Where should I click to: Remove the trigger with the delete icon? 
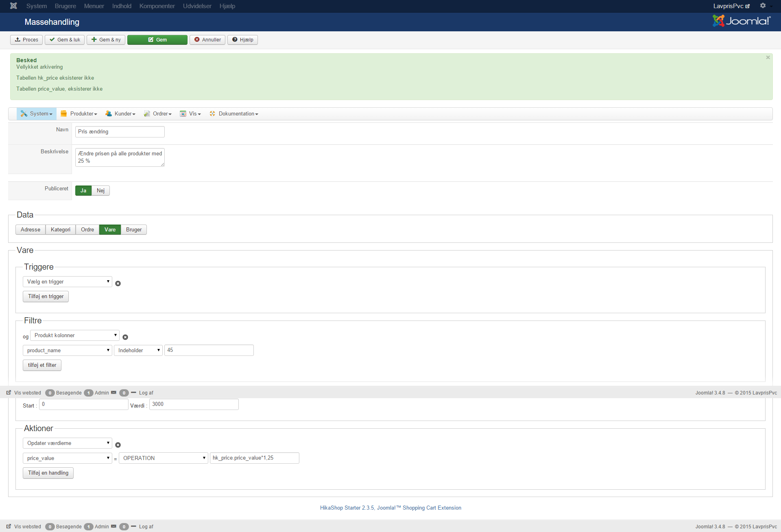(118, 283)
